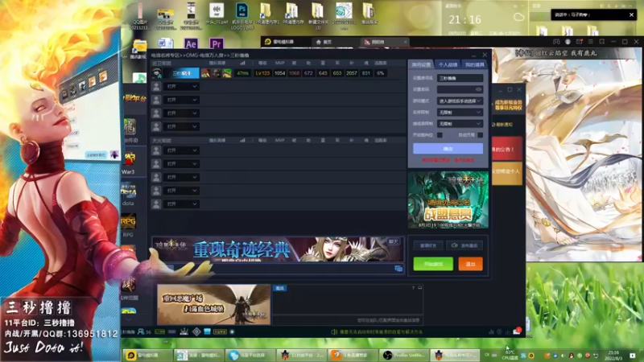Select the small blue tab atop the wanted panel
The image size is (644, 362).
(279, 288)
